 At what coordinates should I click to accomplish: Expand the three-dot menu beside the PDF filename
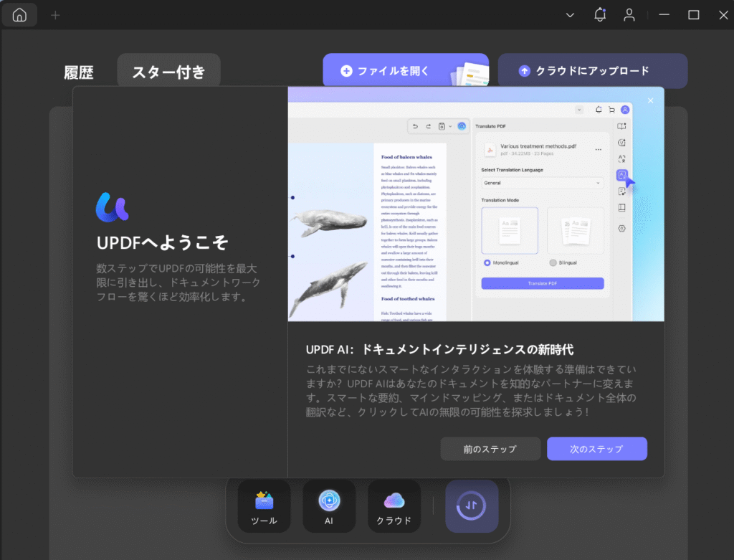point(598,149)
